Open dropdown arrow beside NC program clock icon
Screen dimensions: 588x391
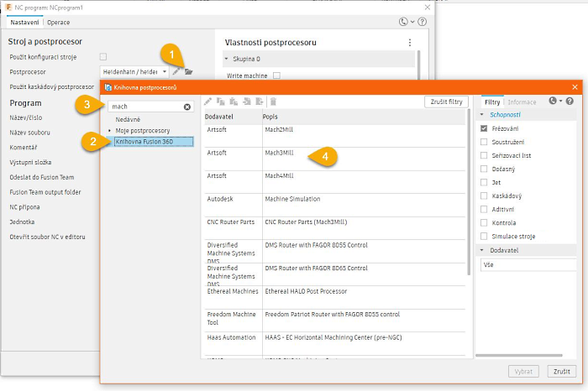412,22
